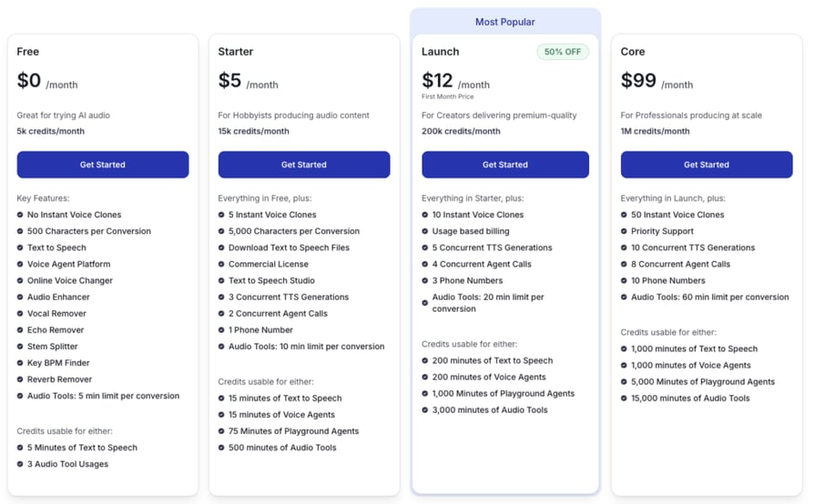Click the Most Popular banner
814x504 pixels.
(505, 22)
